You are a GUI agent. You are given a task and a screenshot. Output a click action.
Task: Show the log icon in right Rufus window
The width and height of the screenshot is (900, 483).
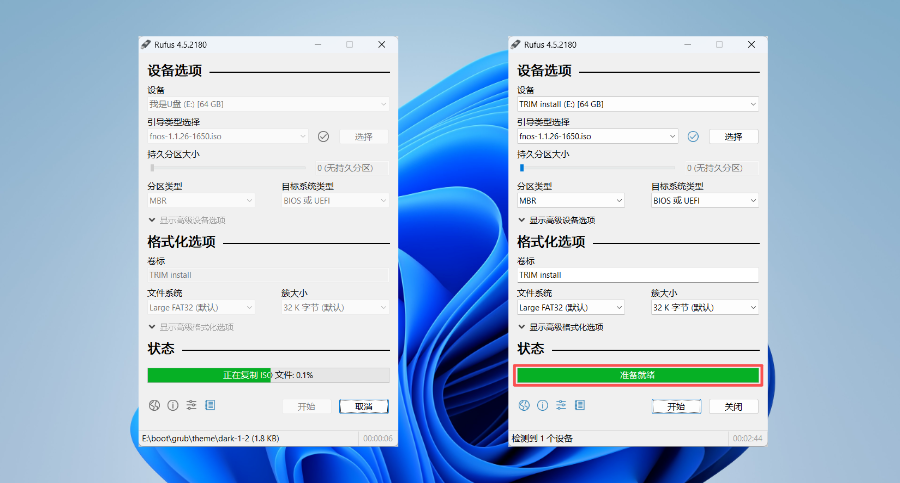coord(580,405)
